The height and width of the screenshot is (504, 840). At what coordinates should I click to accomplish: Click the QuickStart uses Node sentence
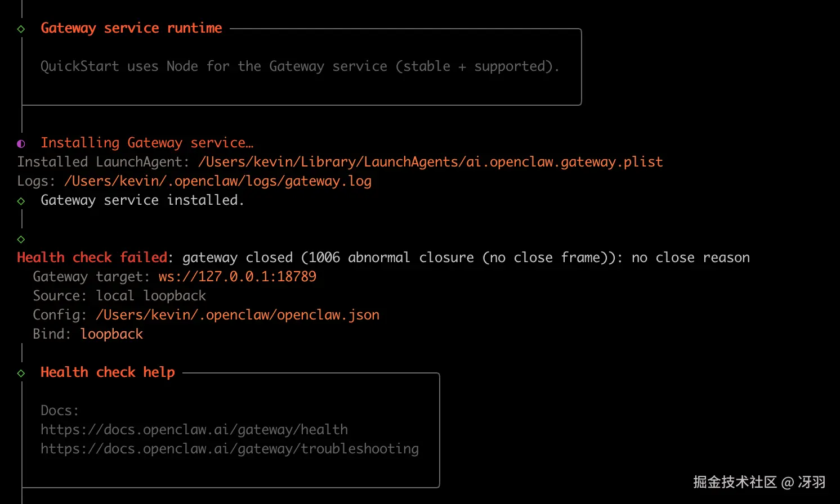click(300, 66)
